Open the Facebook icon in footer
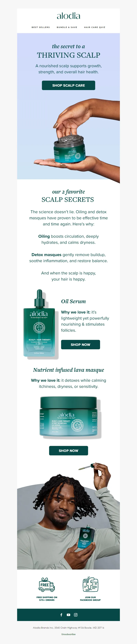This screenshot has height=644, width=137. point(61,615)
